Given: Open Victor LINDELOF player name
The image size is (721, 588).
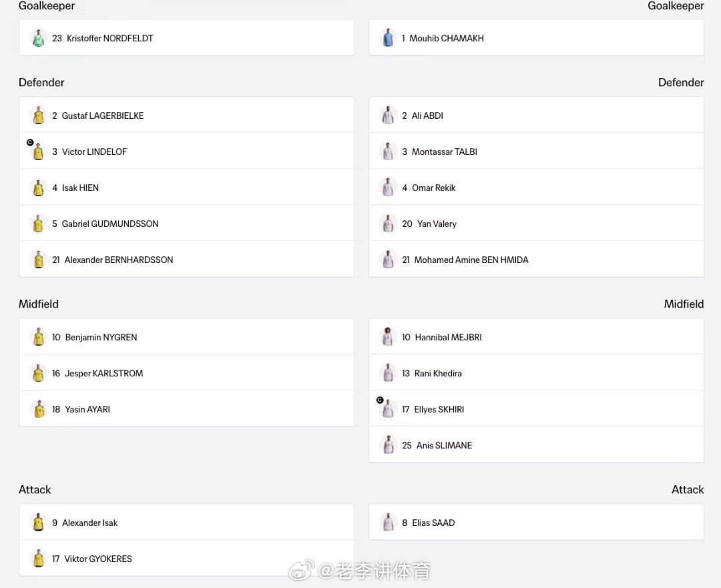Looking at the screenshot, I should pyautogui.click(x=94, y=152).
